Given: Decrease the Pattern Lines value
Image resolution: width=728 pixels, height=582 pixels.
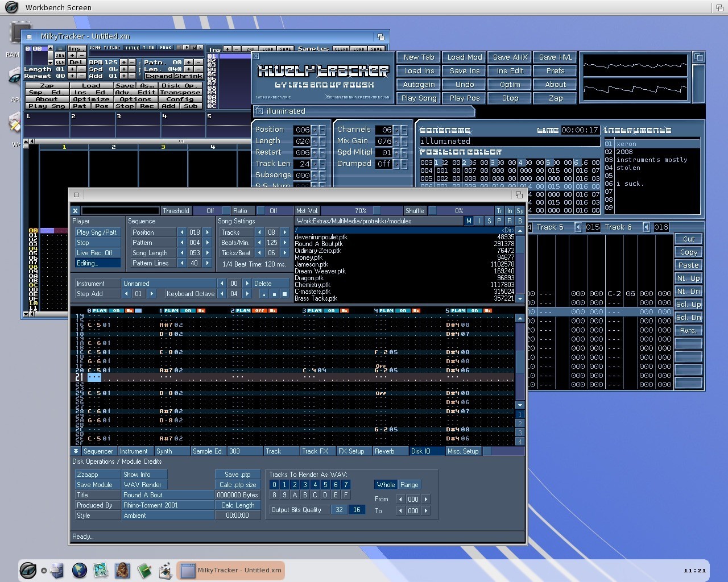Looking at the screenshot, I should tap(182, 263).
